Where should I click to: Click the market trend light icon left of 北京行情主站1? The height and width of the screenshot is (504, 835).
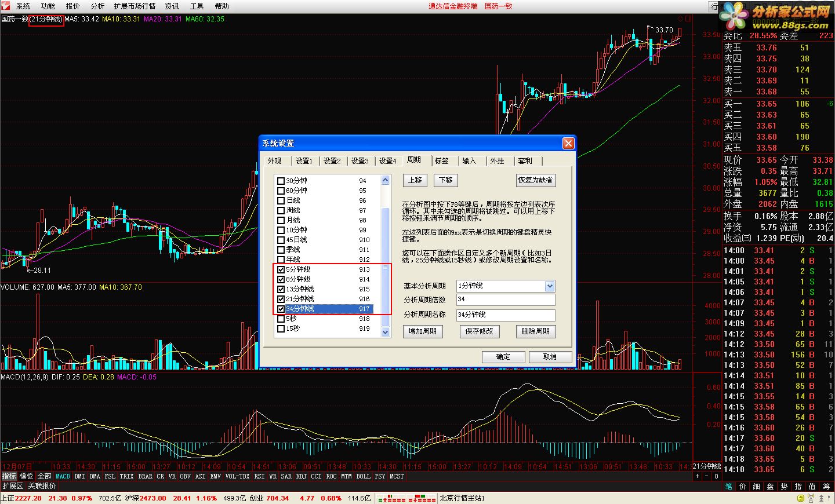tap(406, 498)
